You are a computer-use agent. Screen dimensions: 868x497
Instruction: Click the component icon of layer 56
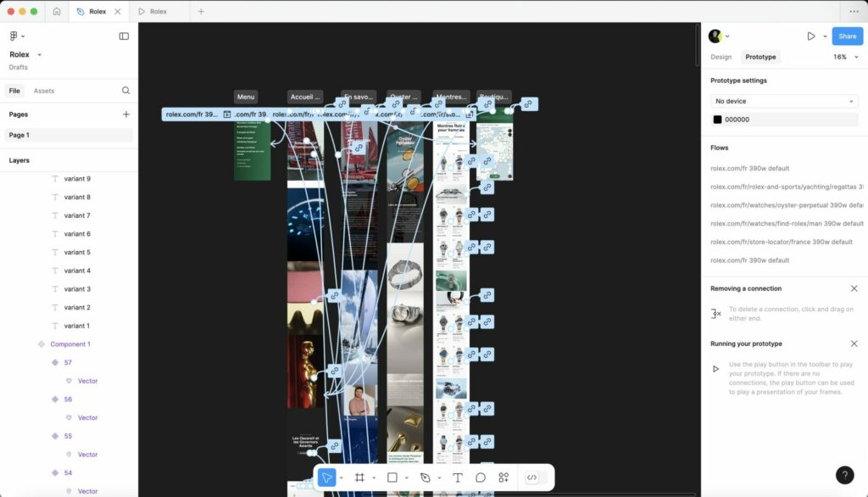[x=55, y=399]
